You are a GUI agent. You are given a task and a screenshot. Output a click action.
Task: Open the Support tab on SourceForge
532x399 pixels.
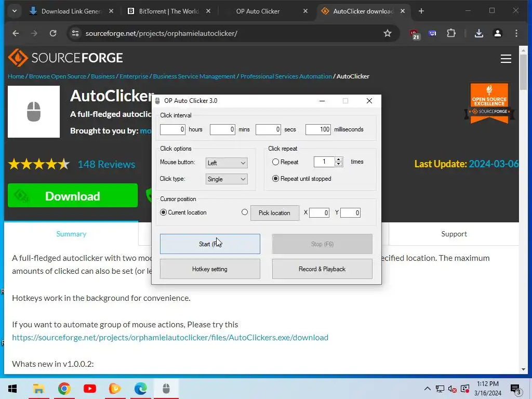tap(454, 234)
